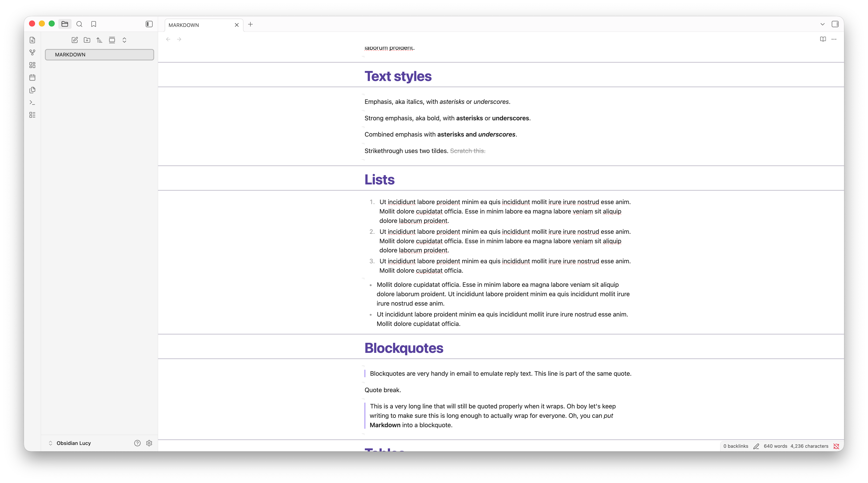Select MARKDOWN file in explorer
868x483 pixels.
click(x=99, y=54)
